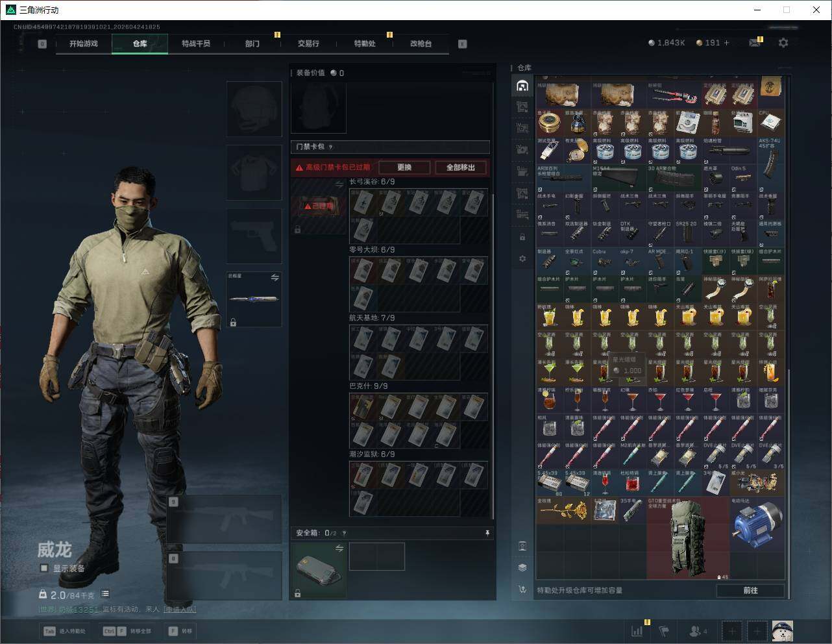The width and height of the screenshot is (832, 644).
Task: Click the lock icon on melee weapon slot
Action: 233,322
